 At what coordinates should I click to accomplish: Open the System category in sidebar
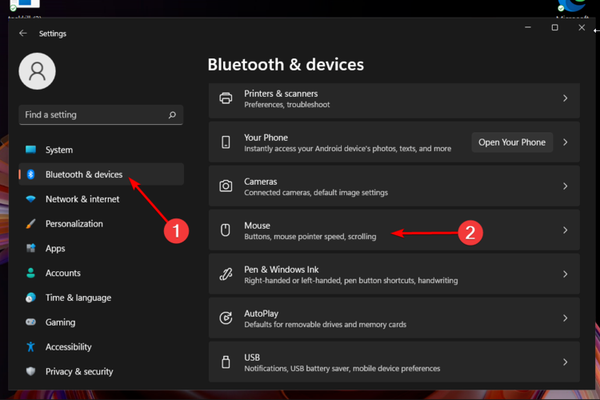pos(59,150)
